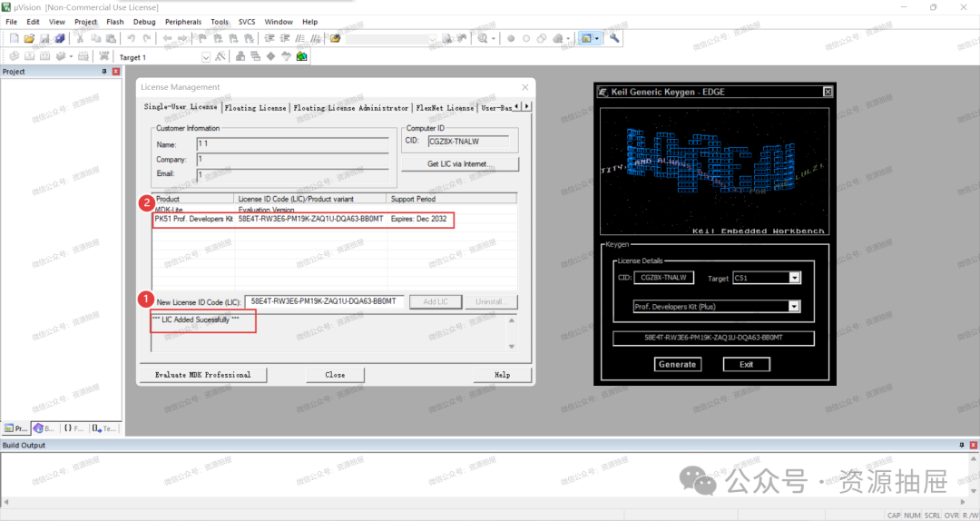980x521 pixels.
Task: Click the Paste icon in the toolbar
Action: click(x=111, y=38)
